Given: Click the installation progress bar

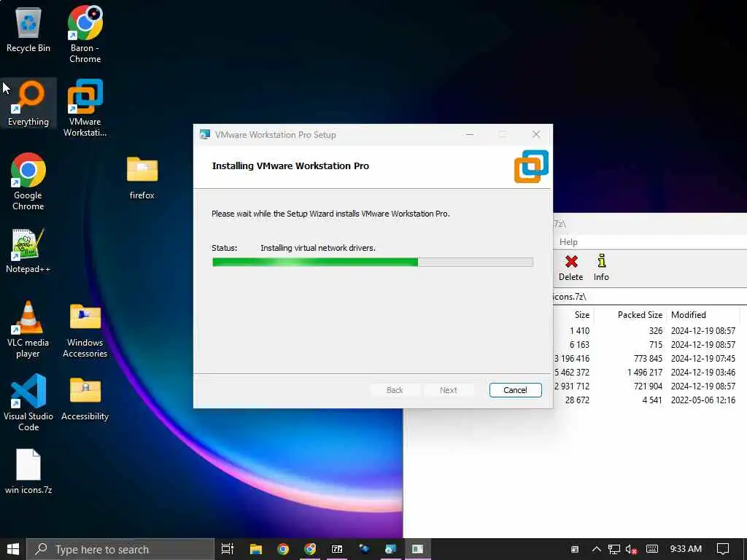Looking at the screenshot, I should [373, 262].
